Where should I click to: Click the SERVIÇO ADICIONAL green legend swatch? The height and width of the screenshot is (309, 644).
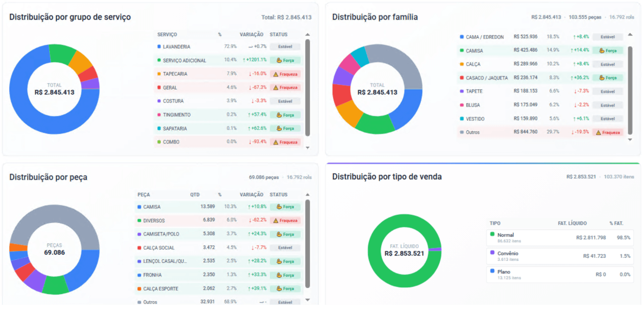(159, 60)
